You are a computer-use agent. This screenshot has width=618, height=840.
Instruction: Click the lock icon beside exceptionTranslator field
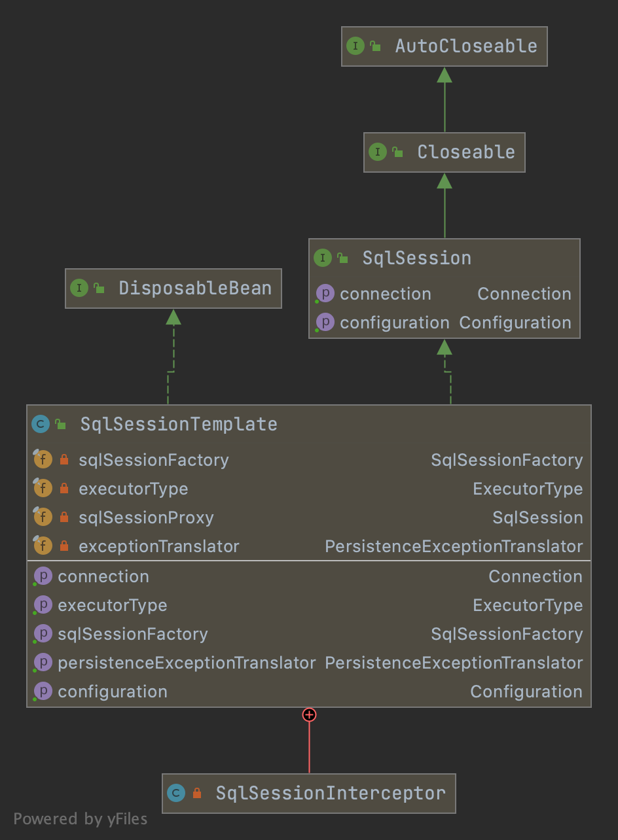pos(64,546)
